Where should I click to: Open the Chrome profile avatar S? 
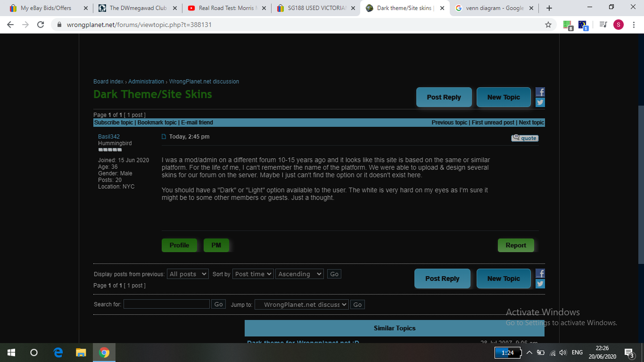pos(618,25)
